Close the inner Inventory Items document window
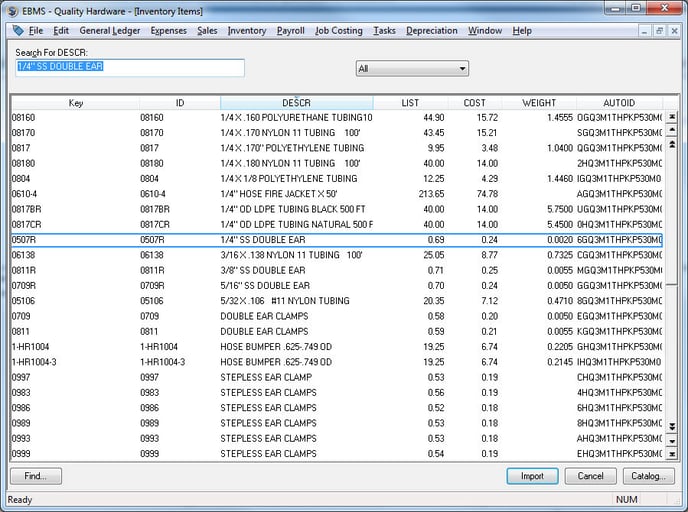This screenshot has width=688, height=512. click(674, 31)
